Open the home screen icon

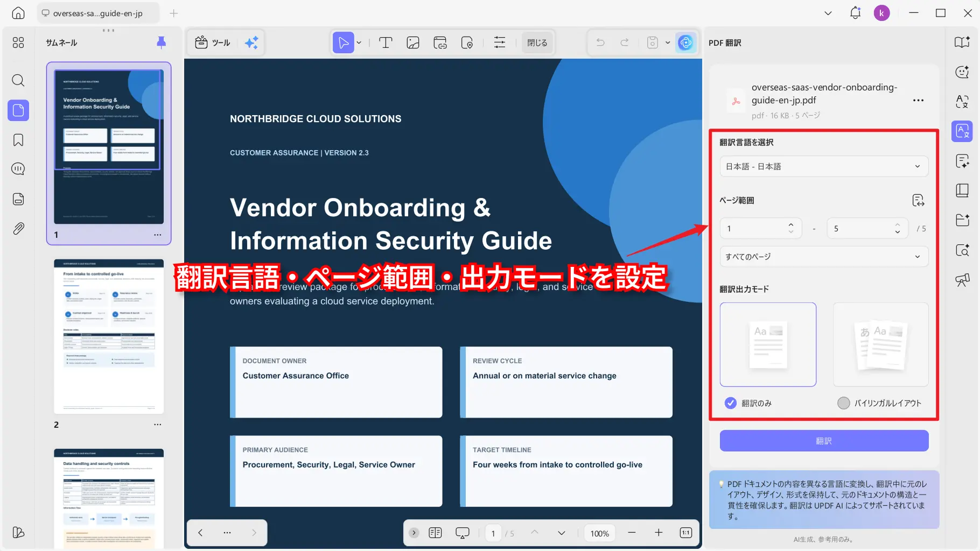[x=18, y=13]
